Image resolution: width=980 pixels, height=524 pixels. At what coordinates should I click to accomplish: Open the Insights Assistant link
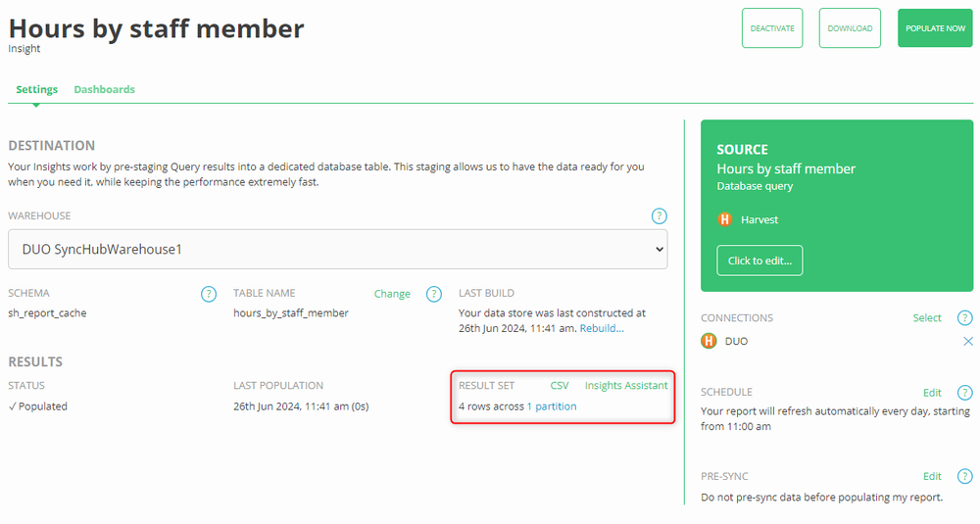[x=626, y=386]
